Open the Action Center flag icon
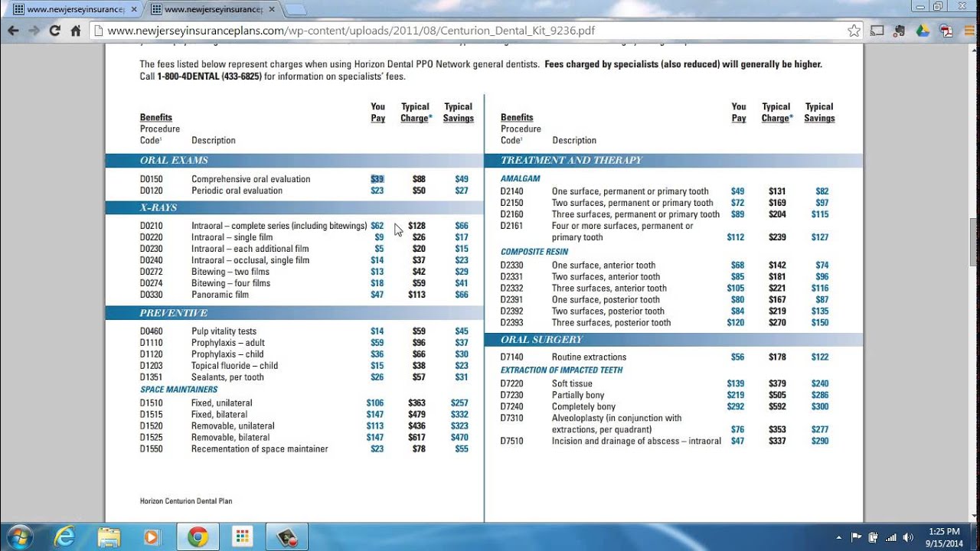The width and height of the screenshot is (980, 551). [x=856, y=537]
